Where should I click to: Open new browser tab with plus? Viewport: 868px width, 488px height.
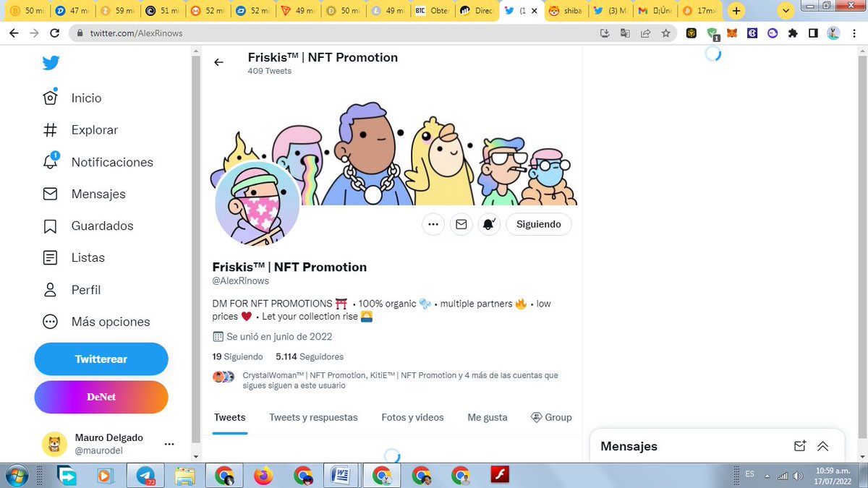coord(736,11)
